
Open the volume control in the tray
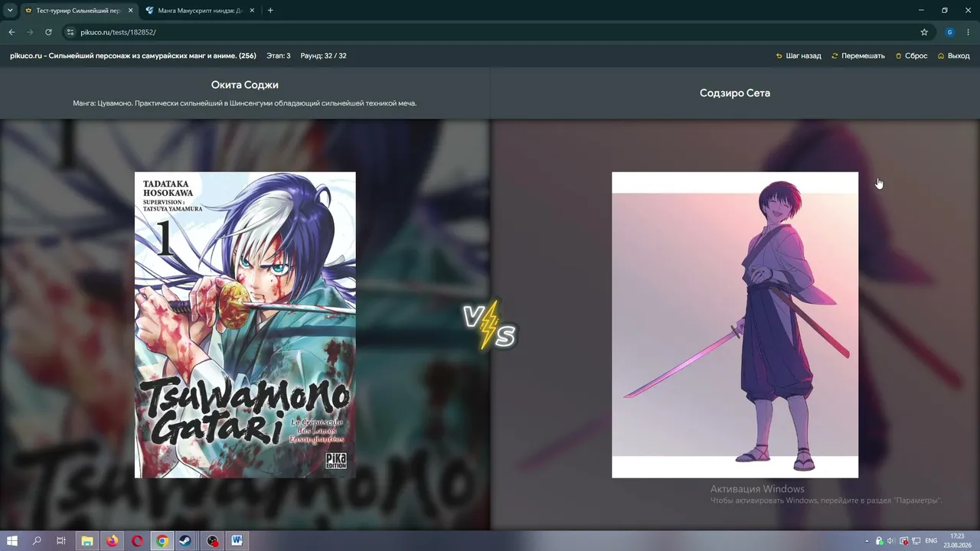point(890,541)
